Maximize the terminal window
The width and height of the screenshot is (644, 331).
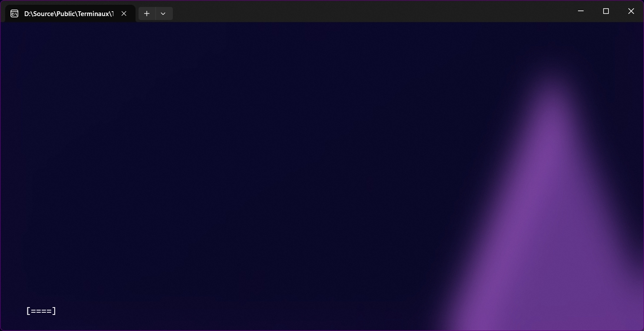[x=606, y=11]
